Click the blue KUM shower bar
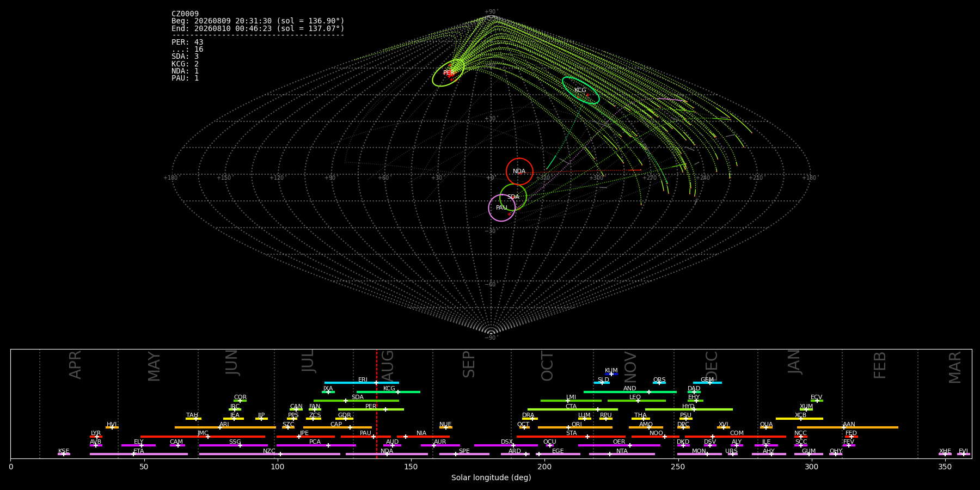Image resolution: width=980 pixels, height=490 pixels. tap(611, 374)
